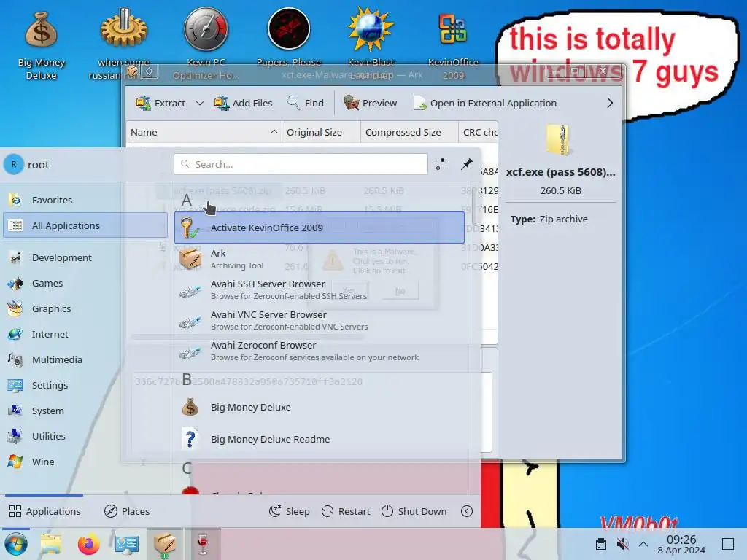Click muted volume tray icon
Viewport: 747px width, 560px height.
tap(622, 544)
